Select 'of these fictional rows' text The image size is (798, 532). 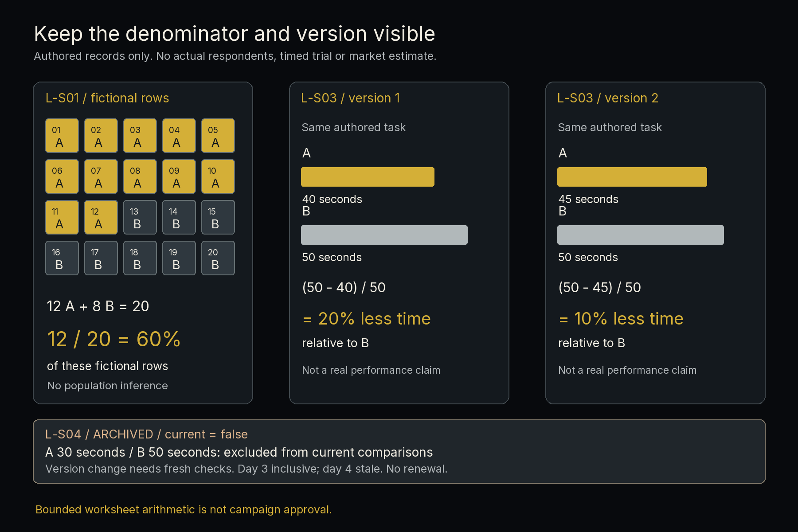(x=108, y=366)
